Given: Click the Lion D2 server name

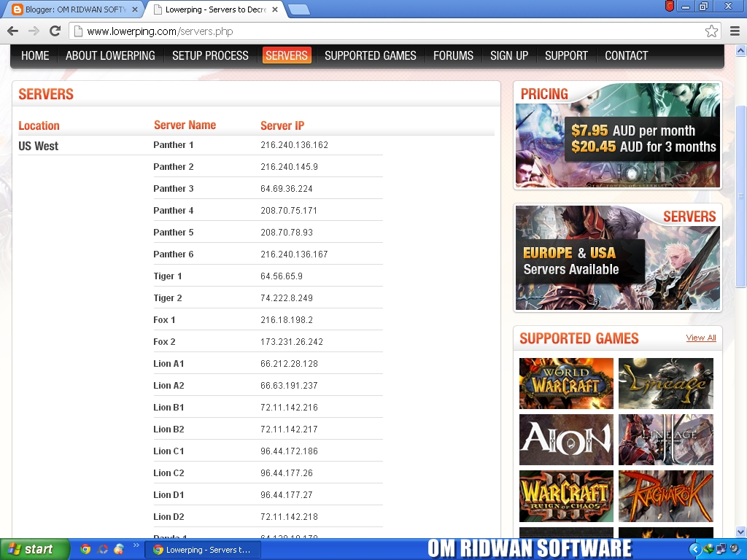Looking at the screenshot, I should point(169,517).
